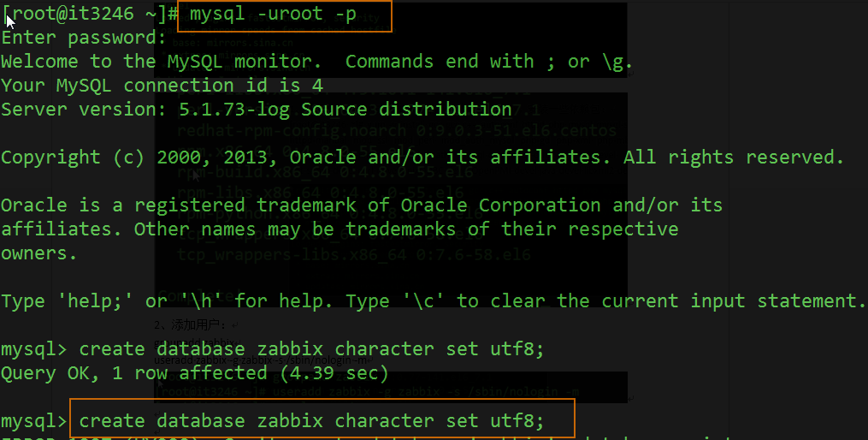Screen dimensions: 868x440
Task: Click the first unboxed 'create database zabbix' command
Action: coord(311,349)
